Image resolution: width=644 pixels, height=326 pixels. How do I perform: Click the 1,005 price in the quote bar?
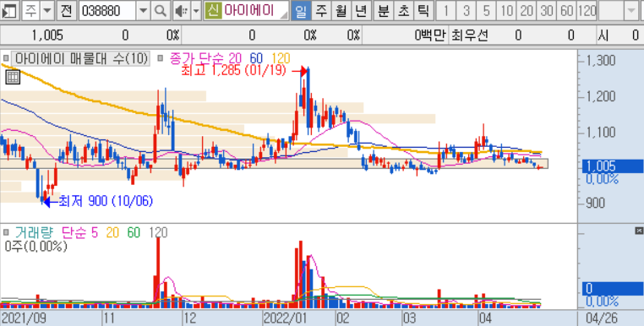click(x=47, y=35)
